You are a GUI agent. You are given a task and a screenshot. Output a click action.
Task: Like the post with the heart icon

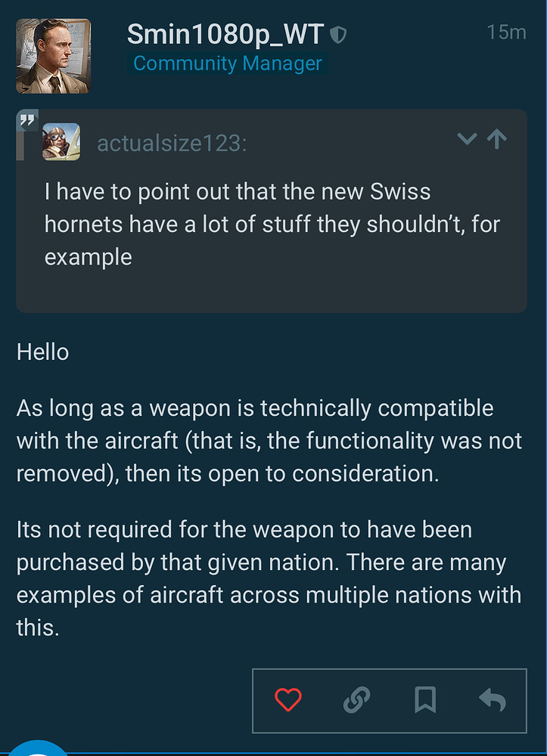tap(288, 701)
